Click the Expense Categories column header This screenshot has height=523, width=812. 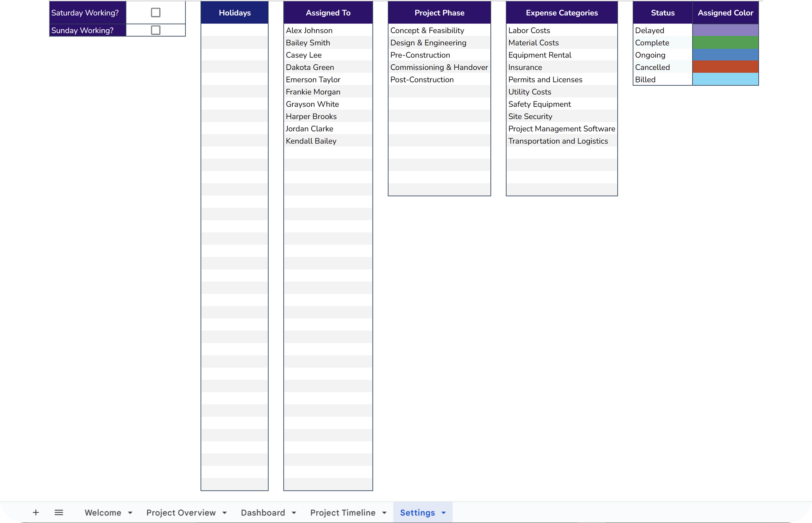pos(562,12)
